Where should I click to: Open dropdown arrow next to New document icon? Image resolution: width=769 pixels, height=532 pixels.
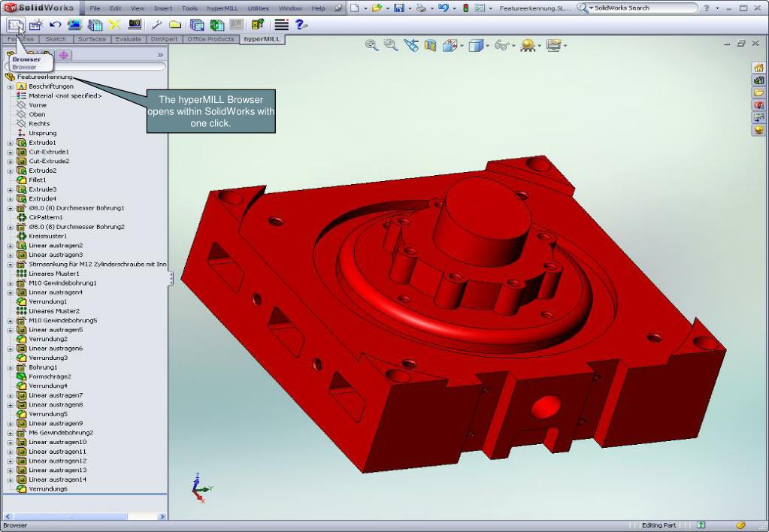365,8
